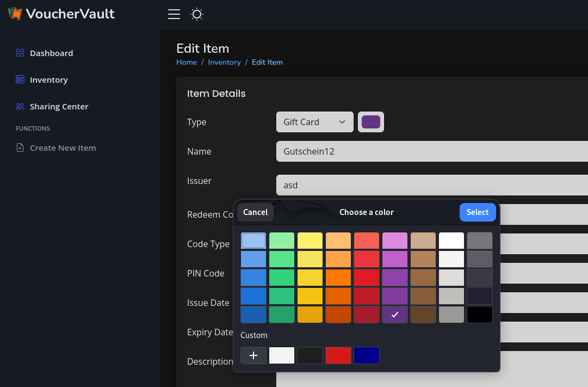
Task: Choose the lightest pink-purple palette swatch
Action: (395, 241)
